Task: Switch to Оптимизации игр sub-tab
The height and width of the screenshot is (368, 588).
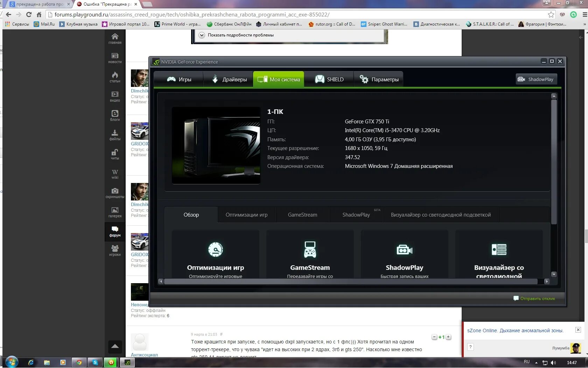Action: coord(246,215)
